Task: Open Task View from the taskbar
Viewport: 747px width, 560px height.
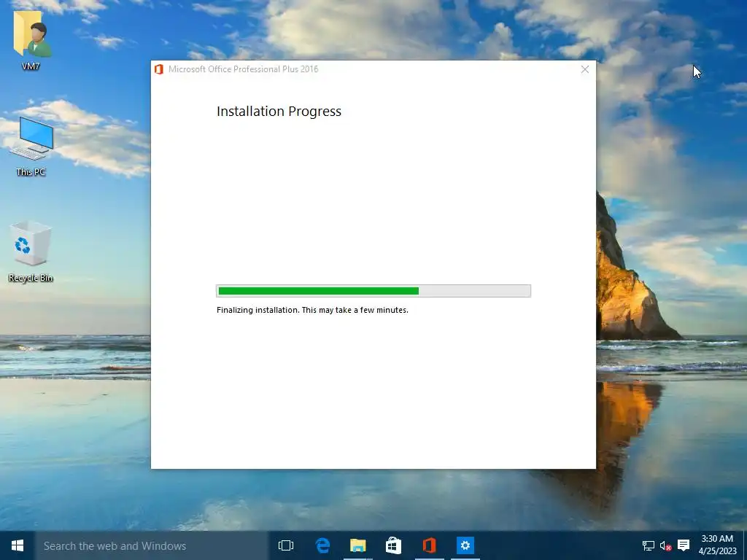Action: (x=286, y=545)
